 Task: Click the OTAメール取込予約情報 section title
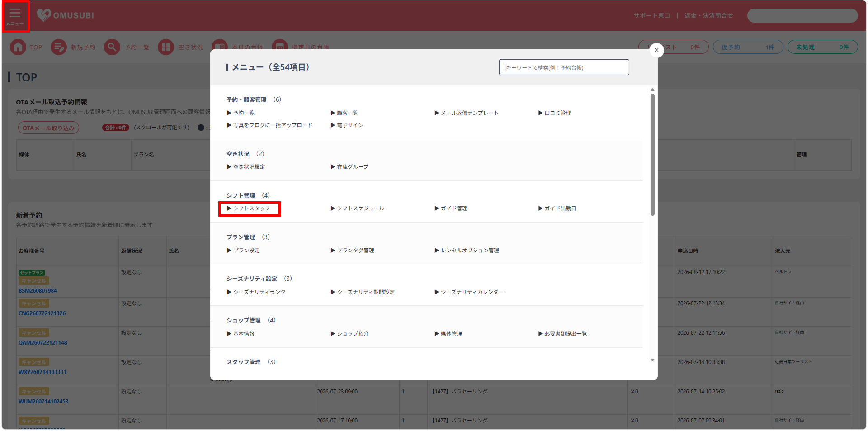52,102
